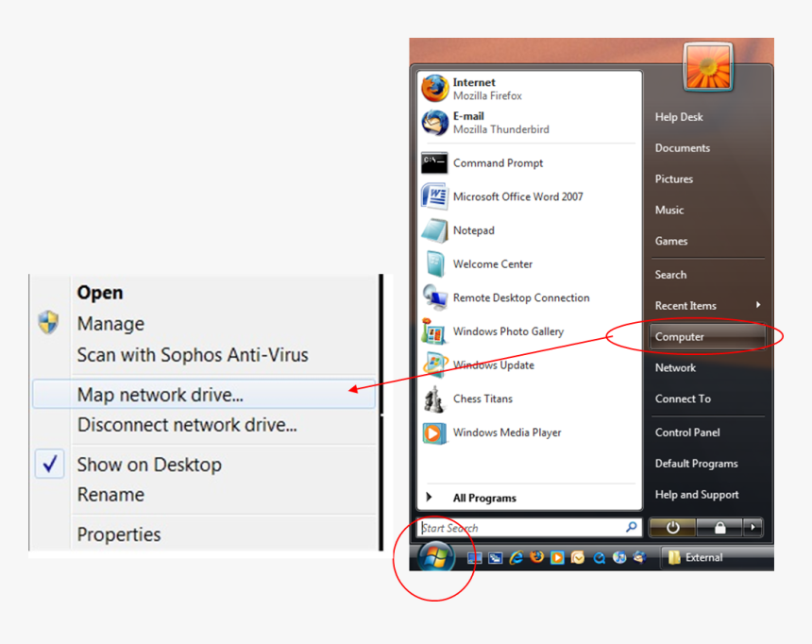Click the Manage shield icon
The width and height of the screenshot is (812, 644).
tap(49, 323)
